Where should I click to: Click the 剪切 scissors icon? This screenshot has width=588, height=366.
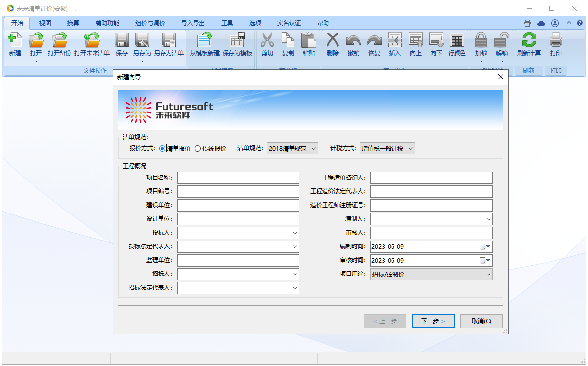pos(267,40)
